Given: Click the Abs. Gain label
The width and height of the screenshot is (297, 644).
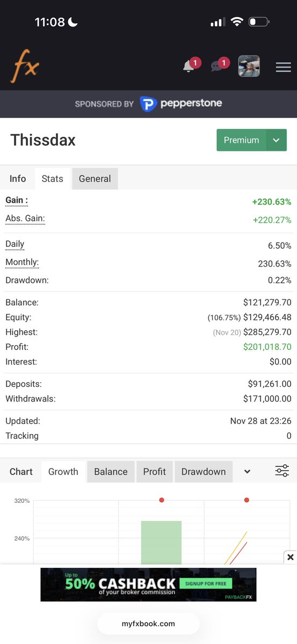Looking at the screenshot, I should coord(25,218).
